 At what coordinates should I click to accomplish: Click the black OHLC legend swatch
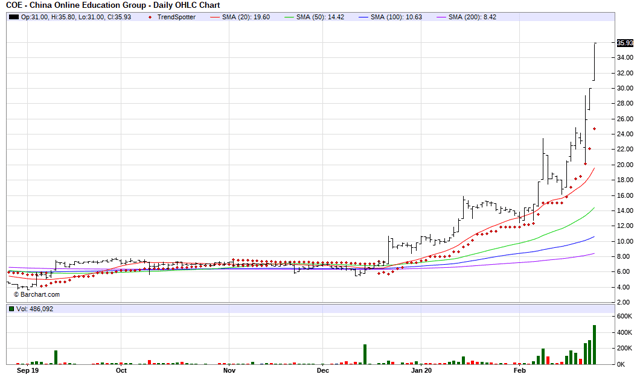14,17
